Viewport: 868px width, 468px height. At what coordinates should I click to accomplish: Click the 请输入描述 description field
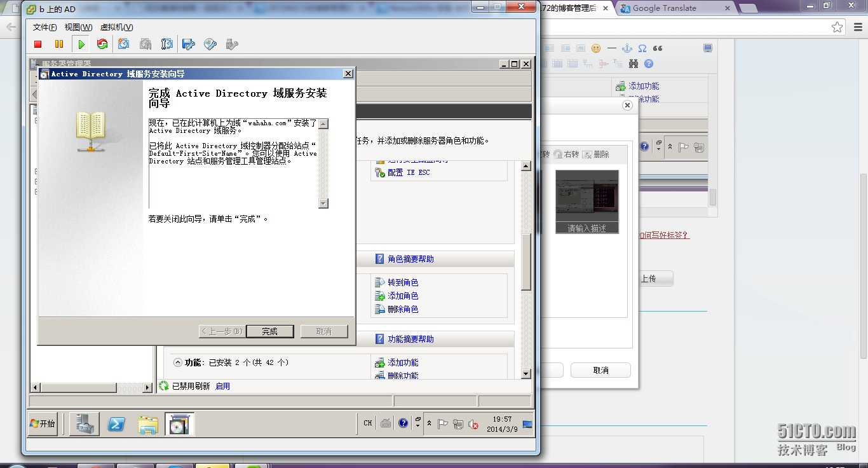pos(587,228)
